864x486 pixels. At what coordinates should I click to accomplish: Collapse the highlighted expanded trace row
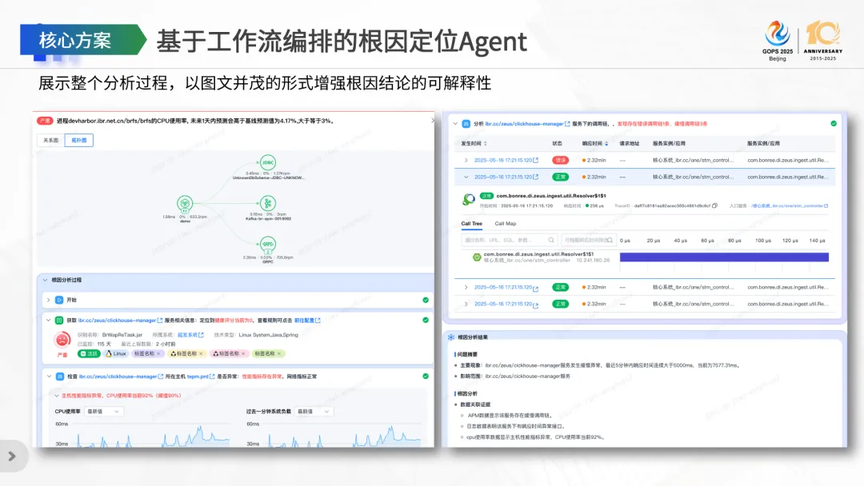pos(466,177)
